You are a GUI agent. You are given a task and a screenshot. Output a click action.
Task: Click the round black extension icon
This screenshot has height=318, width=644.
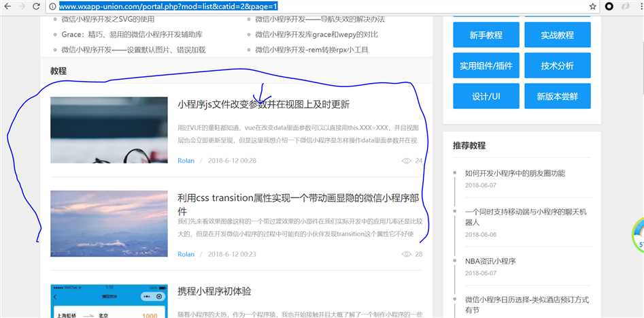click(609, 6)
